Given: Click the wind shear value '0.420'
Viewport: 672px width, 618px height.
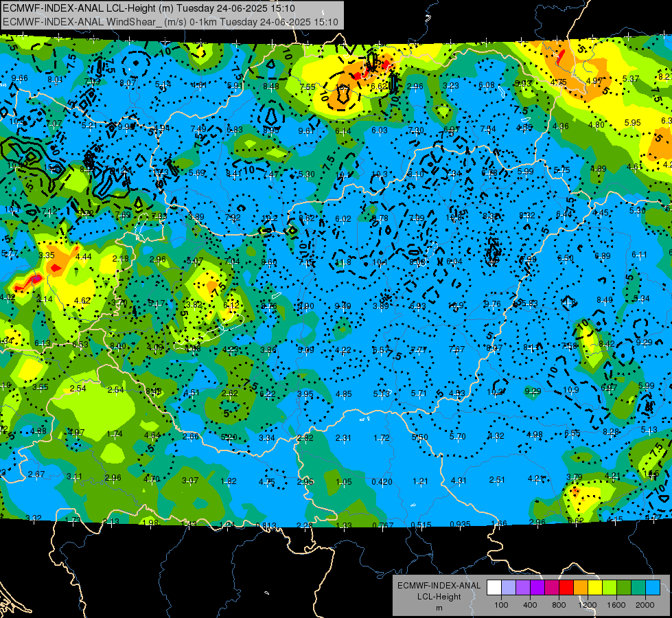Looking at the screenshot, I should 382,481.
